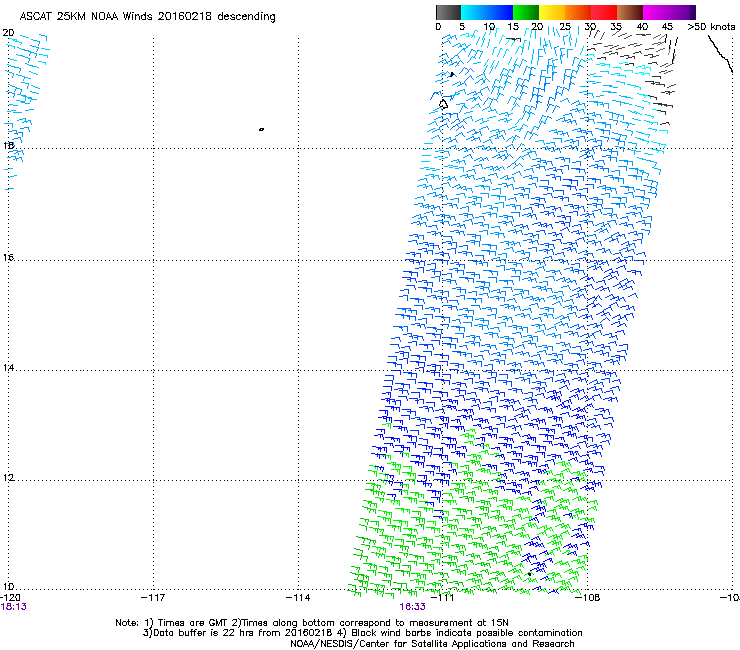This screenshot has width=740, height=650.
Task: Click the longitude label '-111'
Action: pyautogui.click(x=443, y=598)
